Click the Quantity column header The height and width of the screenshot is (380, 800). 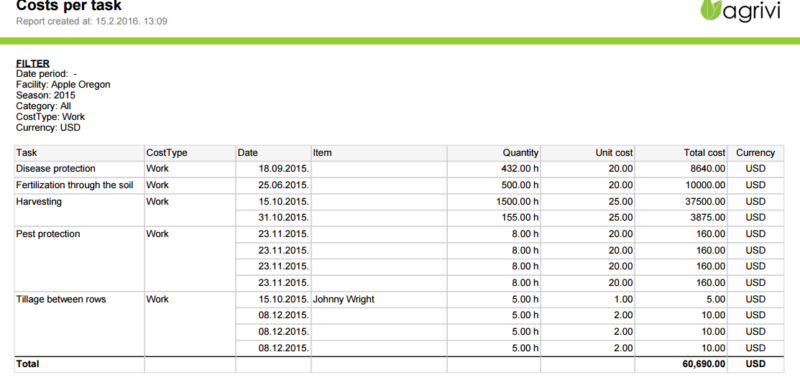(x=494, y=153)
